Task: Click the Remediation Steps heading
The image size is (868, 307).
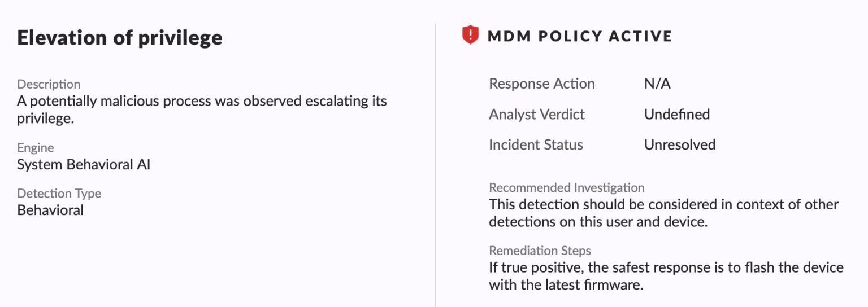Action: pyautogui.click(x=540, y=251)
